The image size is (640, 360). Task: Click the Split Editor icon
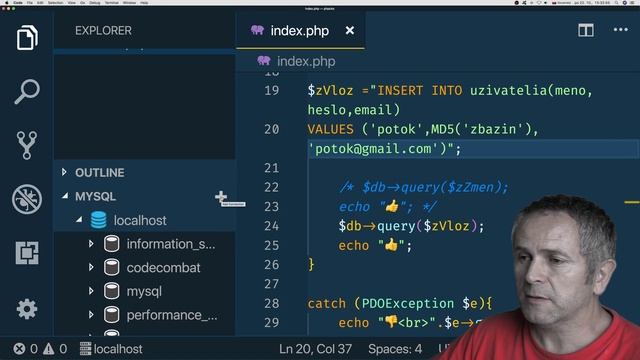click(x=586, y=30)
